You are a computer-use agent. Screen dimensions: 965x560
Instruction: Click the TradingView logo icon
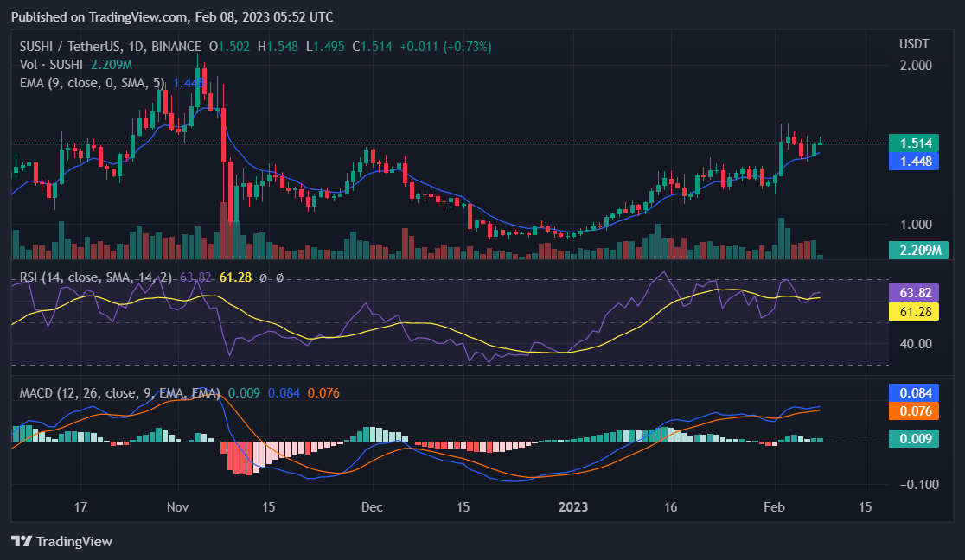click(22, 541)
